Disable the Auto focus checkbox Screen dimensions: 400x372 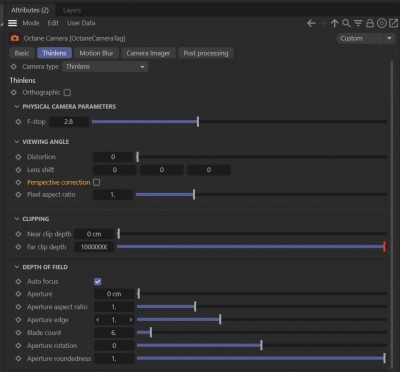pos(98,281)
